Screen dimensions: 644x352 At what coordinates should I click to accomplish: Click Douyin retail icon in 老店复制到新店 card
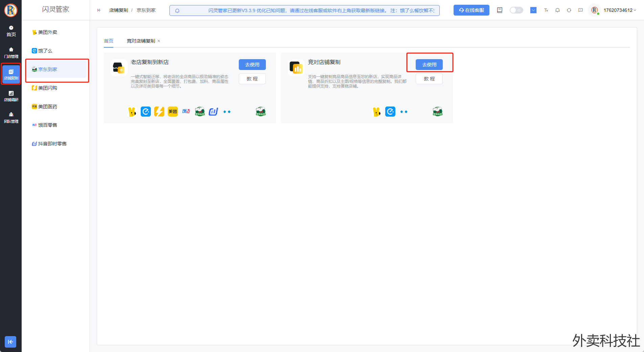pos(213,112)
